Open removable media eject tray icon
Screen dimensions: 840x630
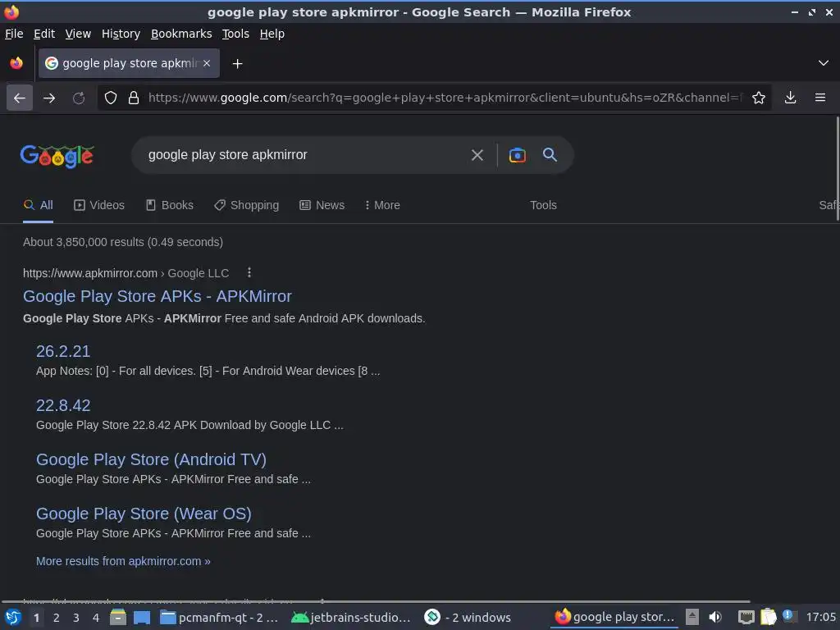[692, 617]
